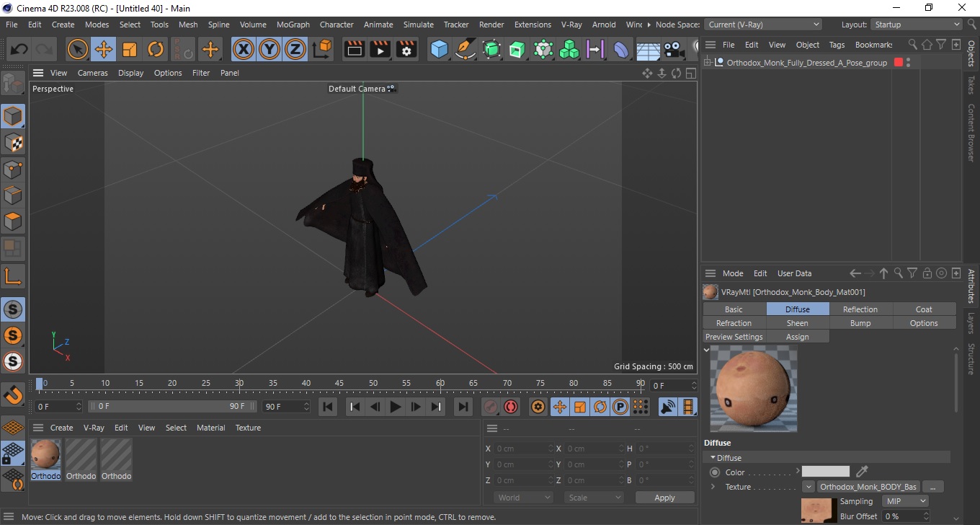Click the Undo arrow icon
The image size is (980, 525).
pos(19,50)
